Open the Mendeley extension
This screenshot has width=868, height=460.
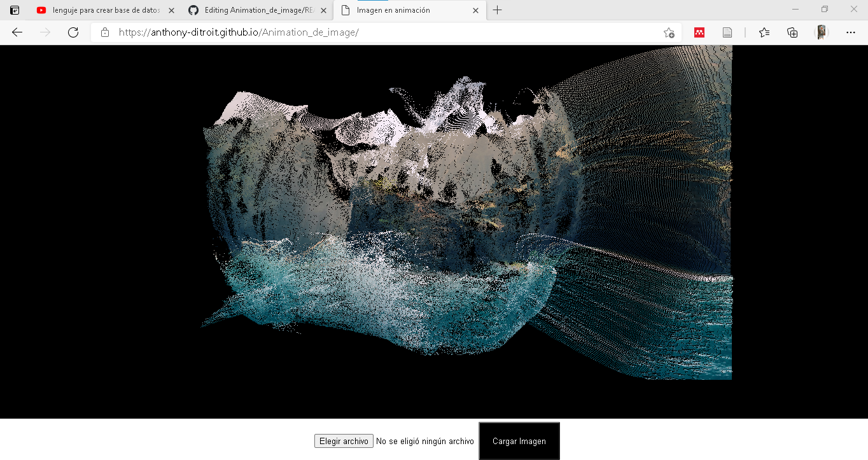pos(699,32)
